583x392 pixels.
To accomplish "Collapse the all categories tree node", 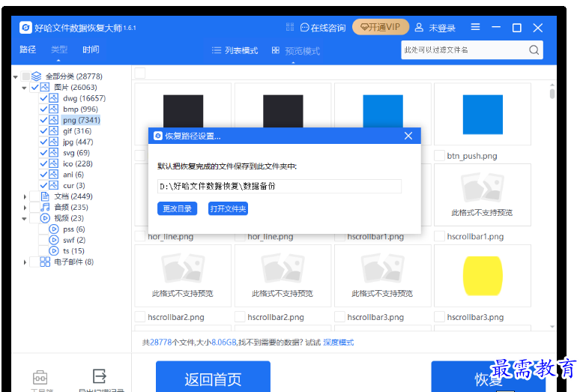I will [x=15, y=77].
